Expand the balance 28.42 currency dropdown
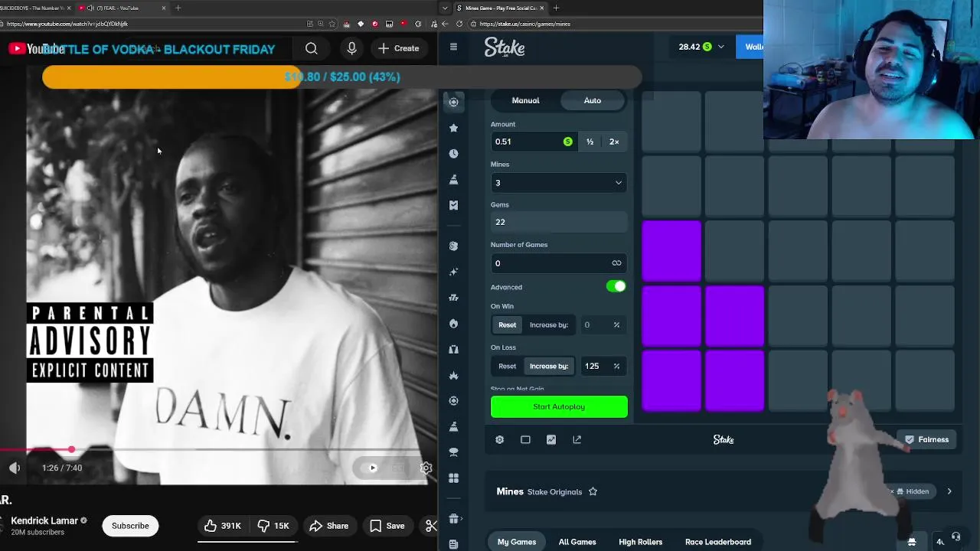This screenshot has height=551, width=980. 720,47
